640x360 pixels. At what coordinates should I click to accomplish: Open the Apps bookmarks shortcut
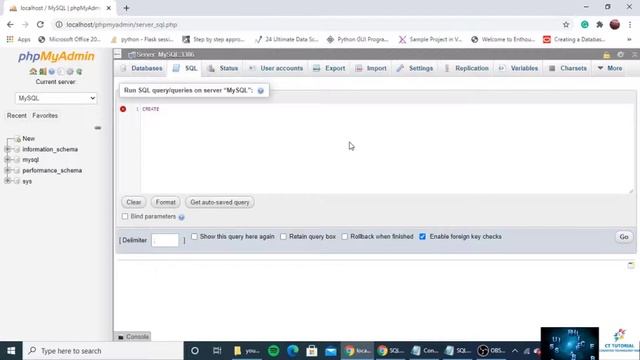click(18, 40)
